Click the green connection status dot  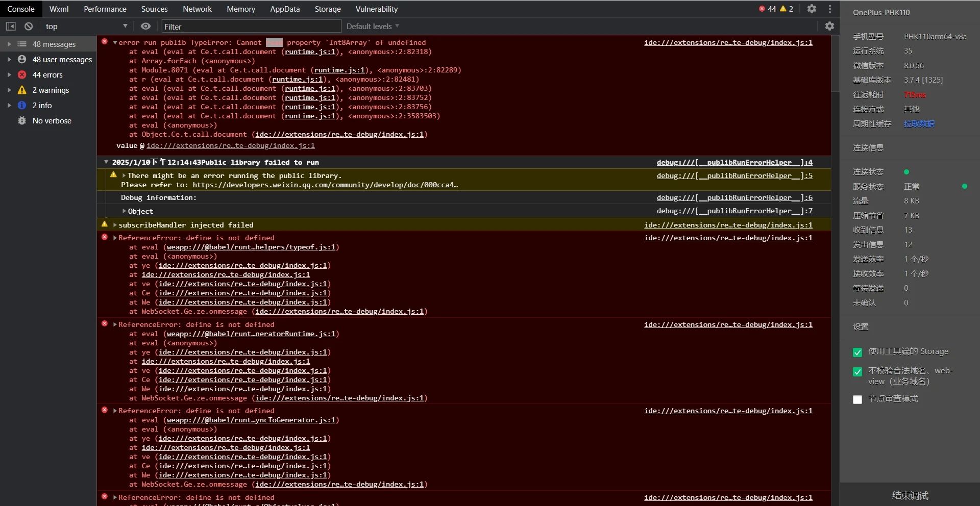tap(906, 172)
